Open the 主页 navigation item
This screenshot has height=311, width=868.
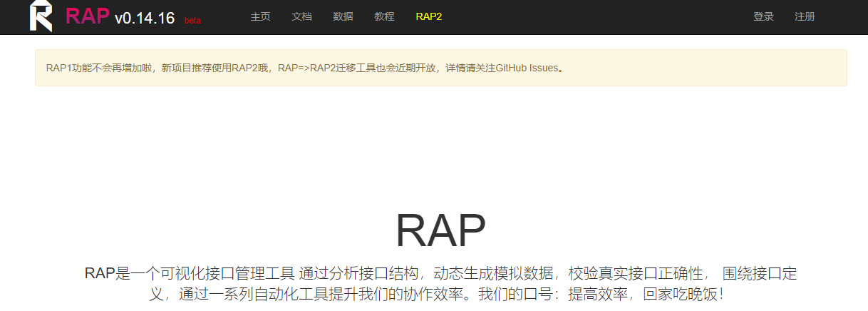click(x=260, y=16)
